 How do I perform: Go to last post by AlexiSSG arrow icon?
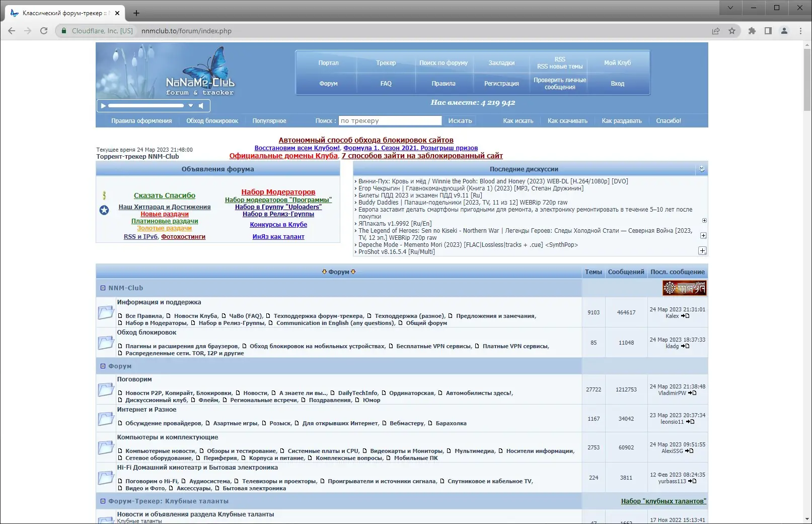pyautogui.click(x=689, y=451)
